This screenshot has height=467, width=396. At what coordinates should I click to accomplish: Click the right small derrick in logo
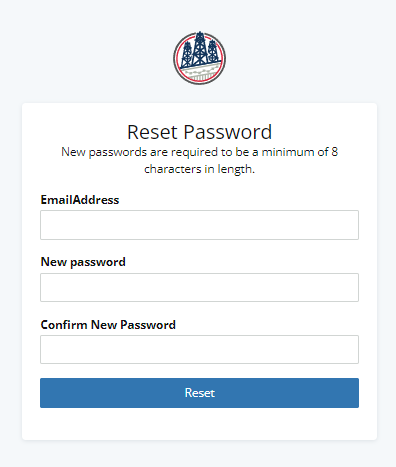[x=212, y=52]
